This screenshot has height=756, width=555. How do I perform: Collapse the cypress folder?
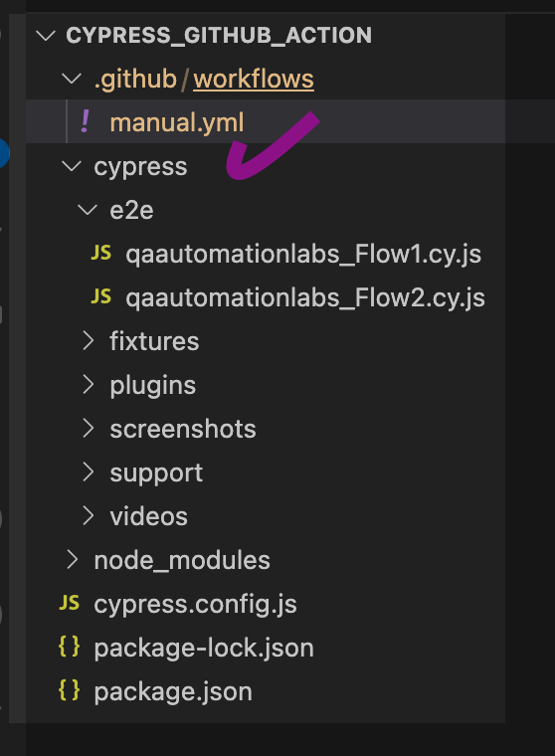pos(72,166)
